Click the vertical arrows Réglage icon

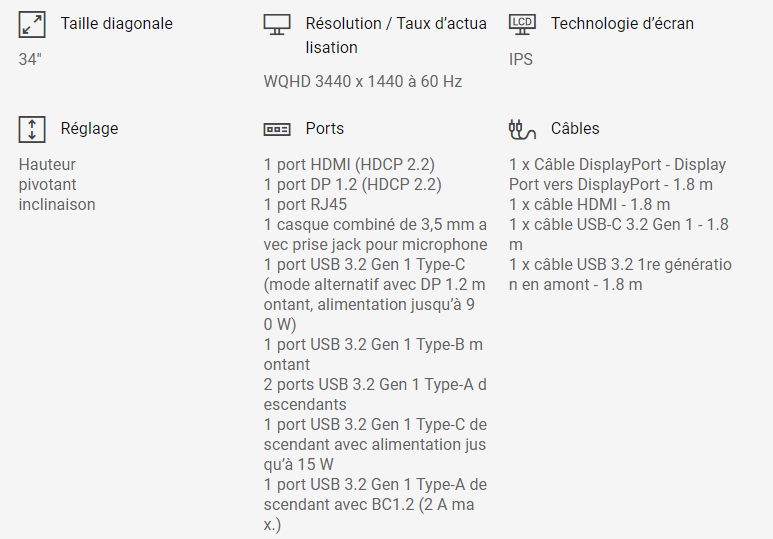[32, 129]
